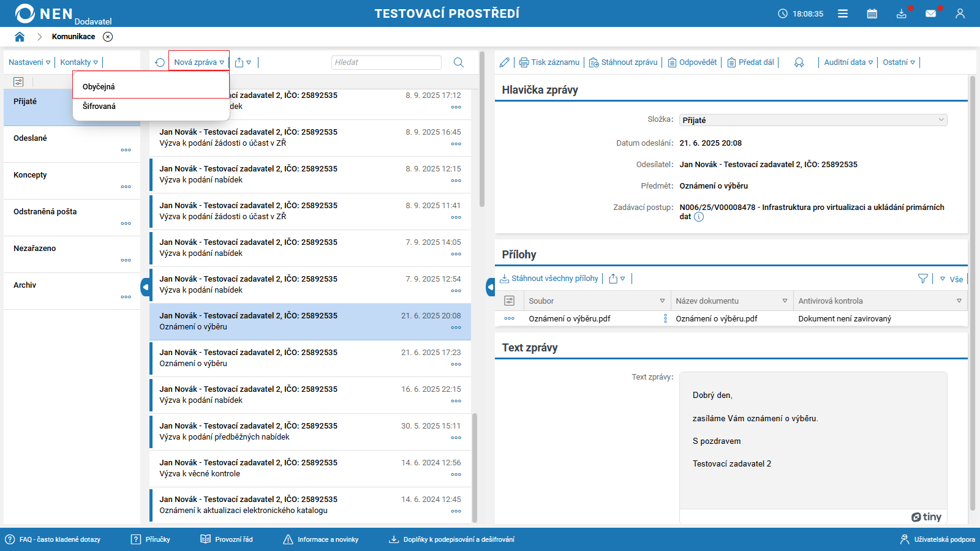Click the edit pencil icon
The width and height of the screenshot is (980, 551).
click(505, 62)
